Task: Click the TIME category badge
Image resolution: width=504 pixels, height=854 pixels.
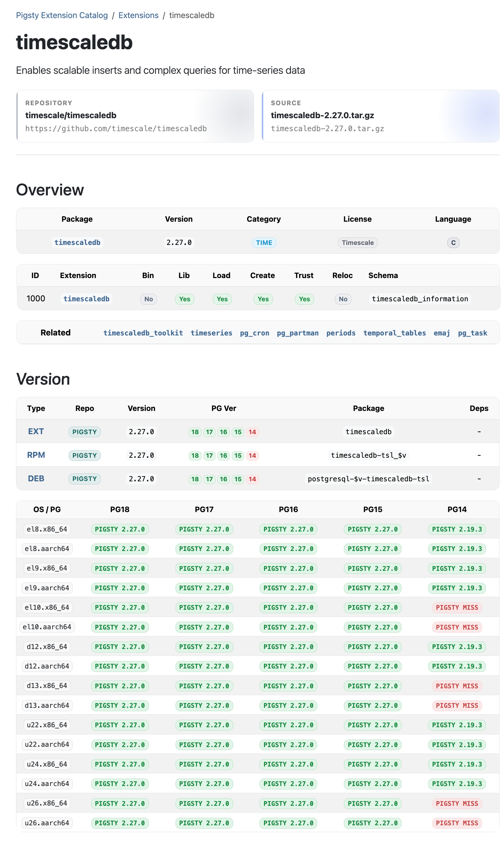Action: [264, 243]
